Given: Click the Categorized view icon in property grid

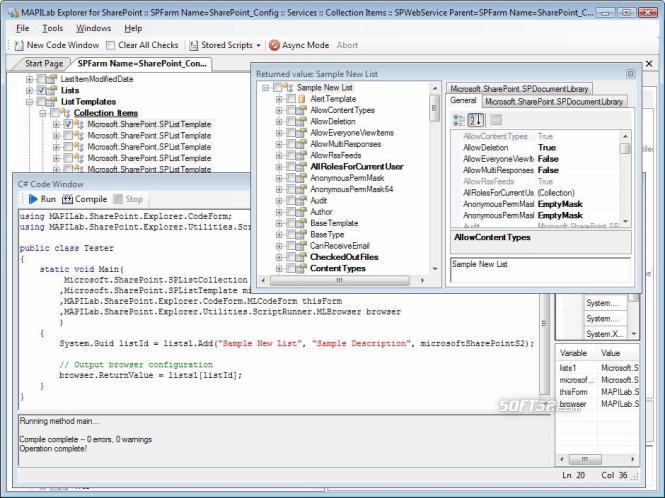Looking at the screenshot, I should point(459,120).
